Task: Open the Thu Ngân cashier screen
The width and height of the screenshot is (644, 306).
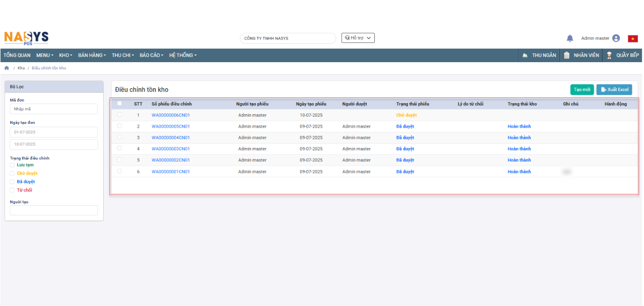Action: [x=539, y=55]
